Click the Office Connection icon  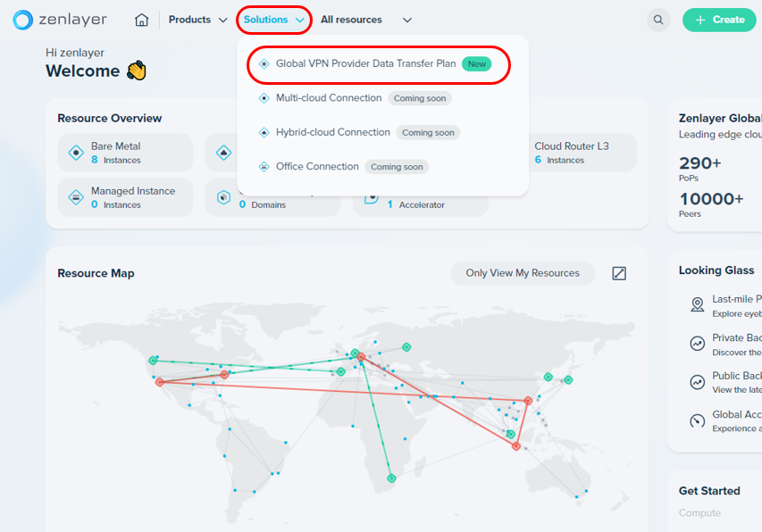(264, 167)
